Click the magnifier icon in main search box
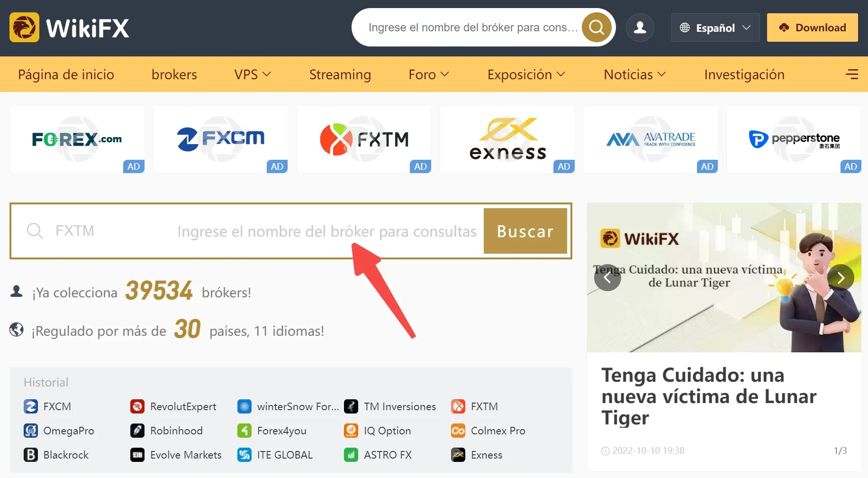Screen dimensions: 868x478 tap(35, 231)
